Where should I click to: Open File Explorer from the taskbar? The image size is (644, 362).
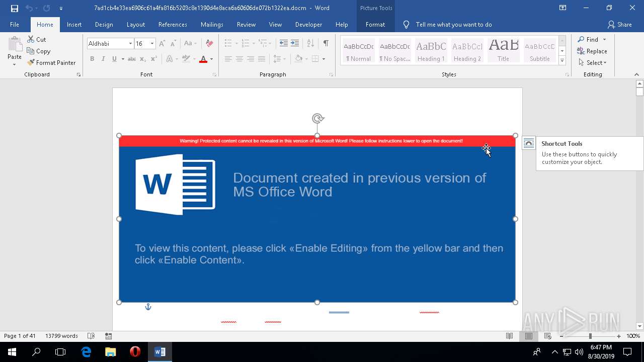click(110, 352)
